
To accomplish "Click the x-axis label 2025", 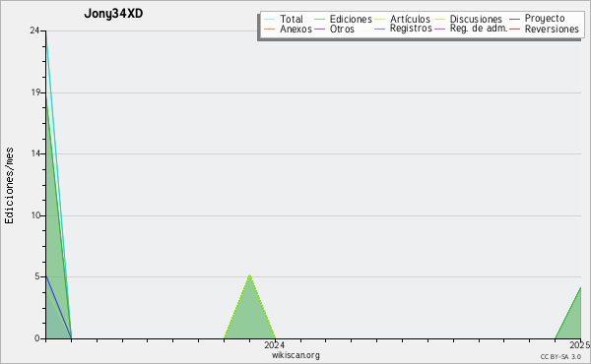I will (x=580, y=344).
